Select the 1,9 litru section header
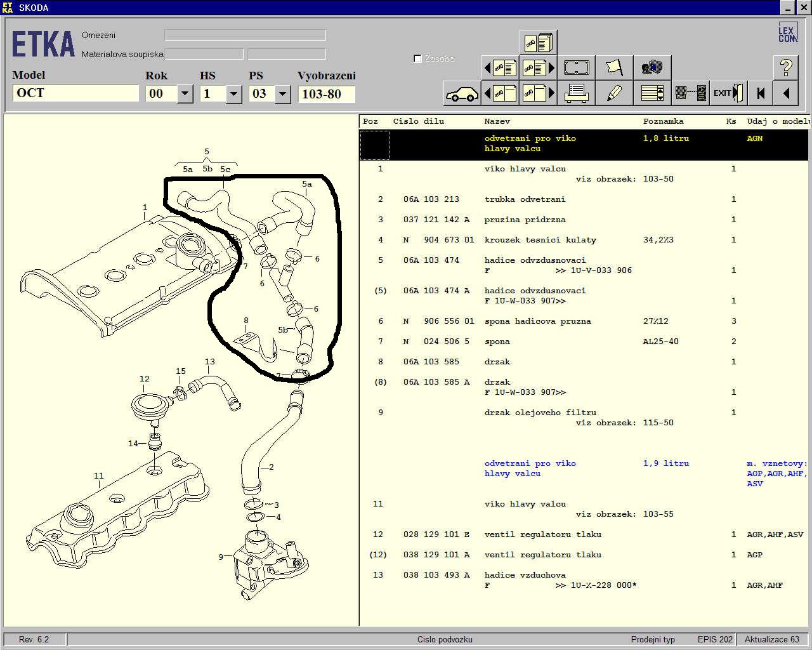Image resolution: width=812 pixels, height=650 pixels. click(x=584, y=474)
